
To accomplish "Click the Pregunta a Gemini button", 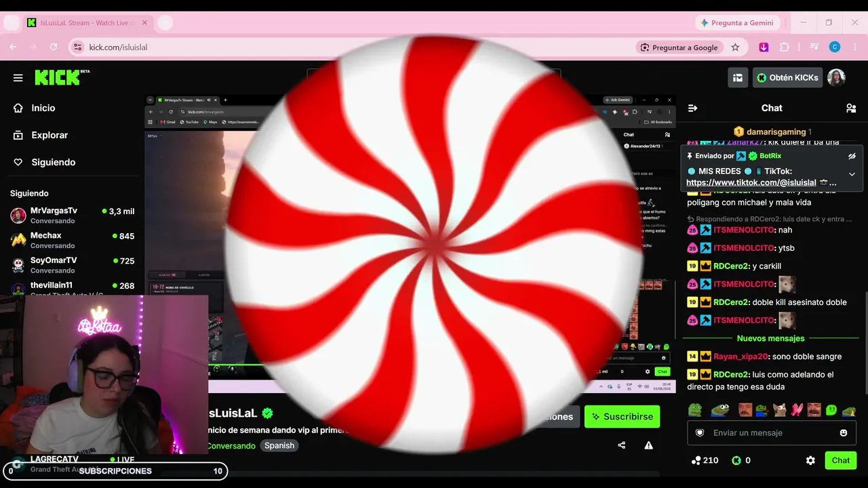I will 737,23.
